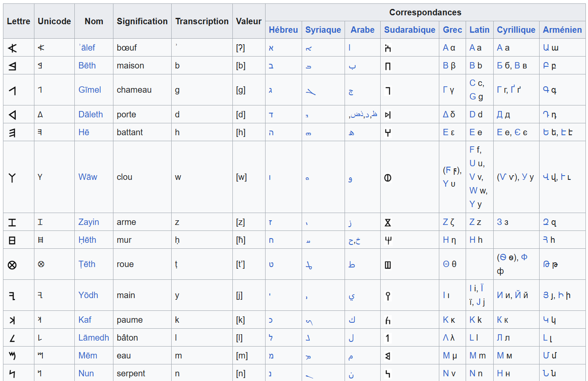Open the Wāw letter link
The image size is (588, 381).
click(88, 177)
